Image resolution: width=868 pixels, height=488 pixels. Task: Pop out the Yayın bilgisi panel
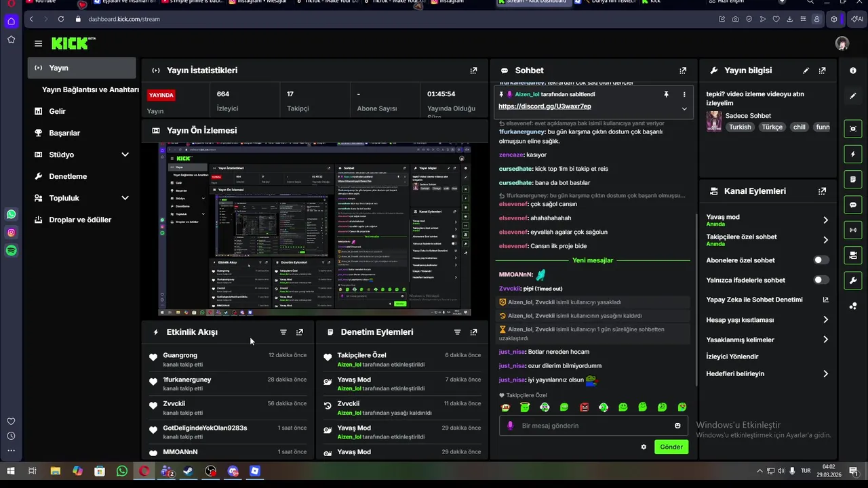point(822,70)
